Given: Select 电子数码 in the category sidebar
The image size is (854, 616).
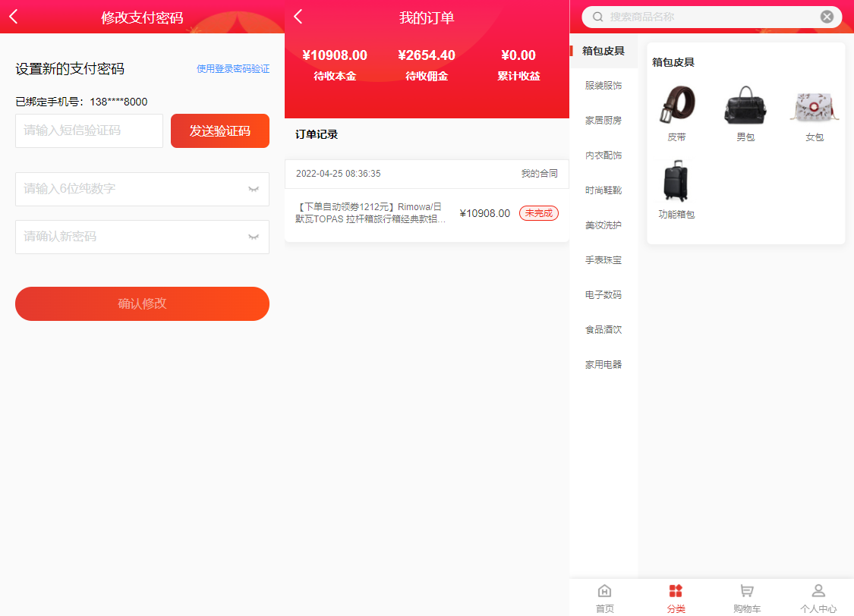Looking at the screenshot, I should (603, 294).
